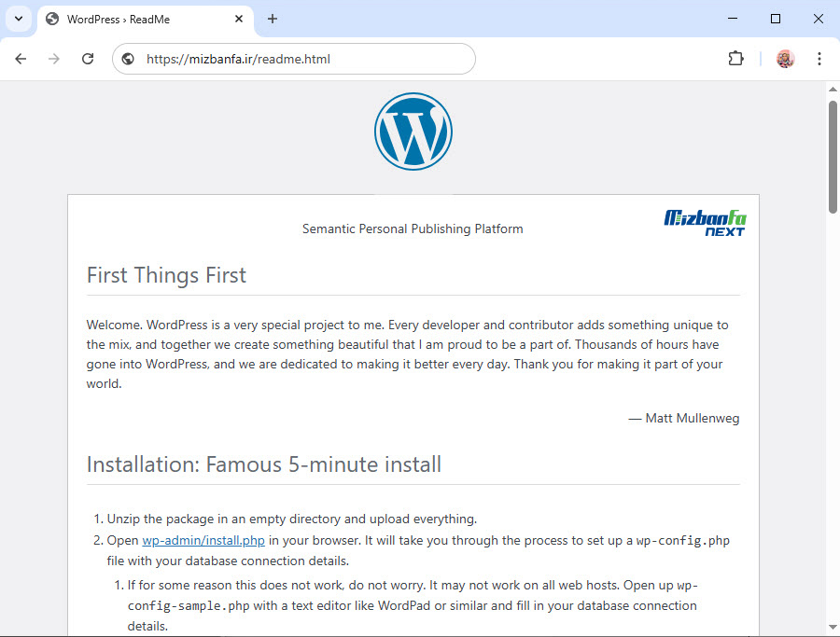Image resolution: width=840 pixels, height=637 pixels.
Task: Open Chrome's three-dot menu
Action: [819, 59]
